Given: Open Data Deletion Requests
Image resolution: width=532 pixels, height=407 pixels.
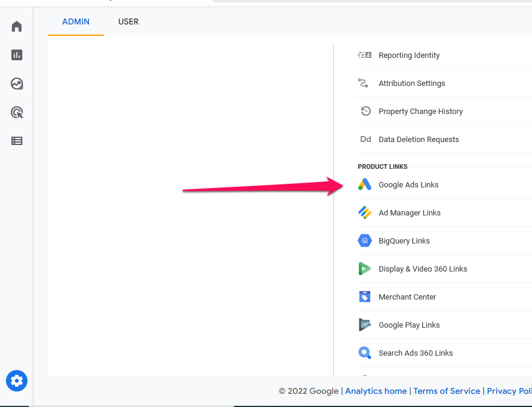Looking at the screenshot, I should pyautogui.click(x=419, y=140).
